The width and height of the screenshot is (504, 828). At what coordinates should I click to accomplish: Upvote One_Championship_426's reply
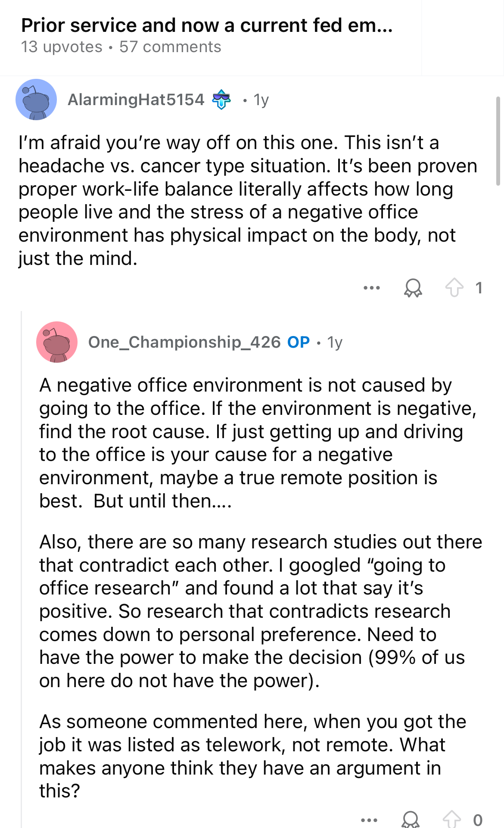pos(451,819)
